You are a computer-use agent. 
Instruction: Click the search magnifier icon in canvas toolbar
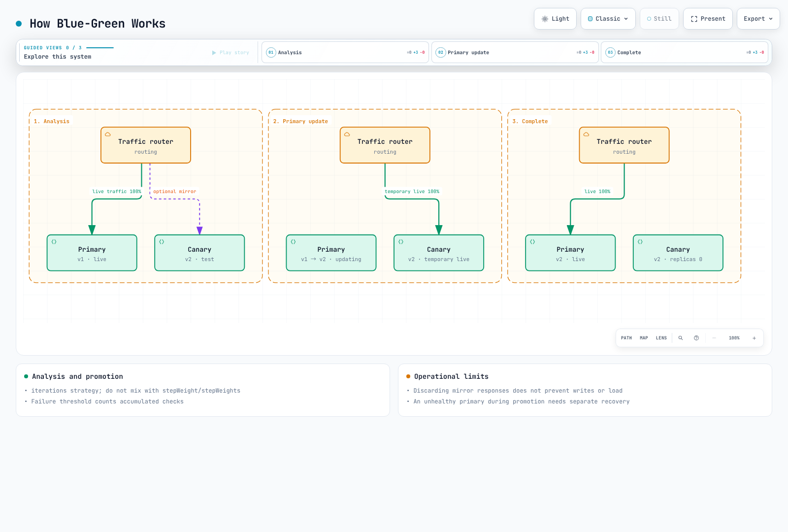click(x=681, y=338)
